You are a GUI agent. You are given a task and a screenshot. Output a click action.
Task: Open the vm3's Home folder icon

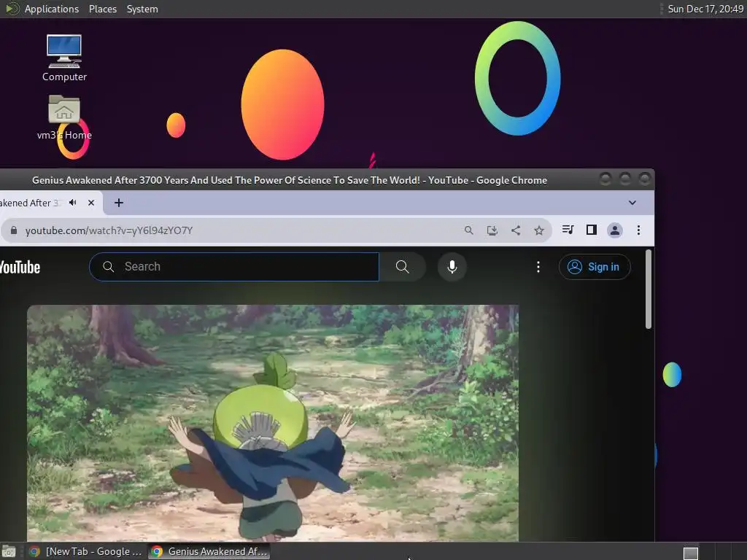[64, 117]
